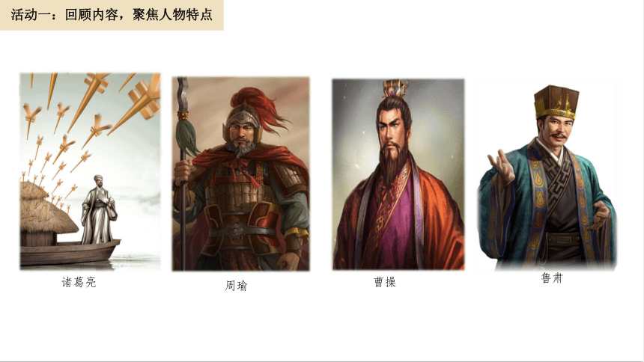Click 曹操's golden hair crown
Image resolution: width=644 pixels, height=362 pixels.
pos(395,88)
